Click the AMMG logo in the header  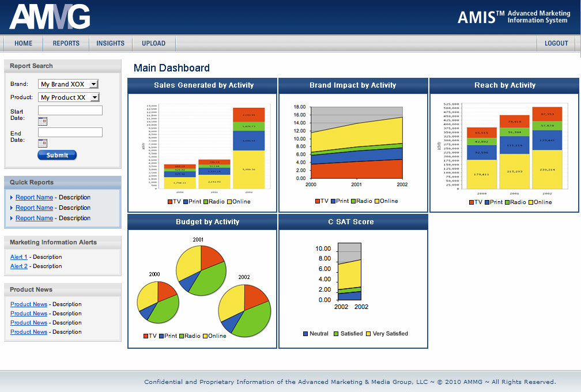50,17
